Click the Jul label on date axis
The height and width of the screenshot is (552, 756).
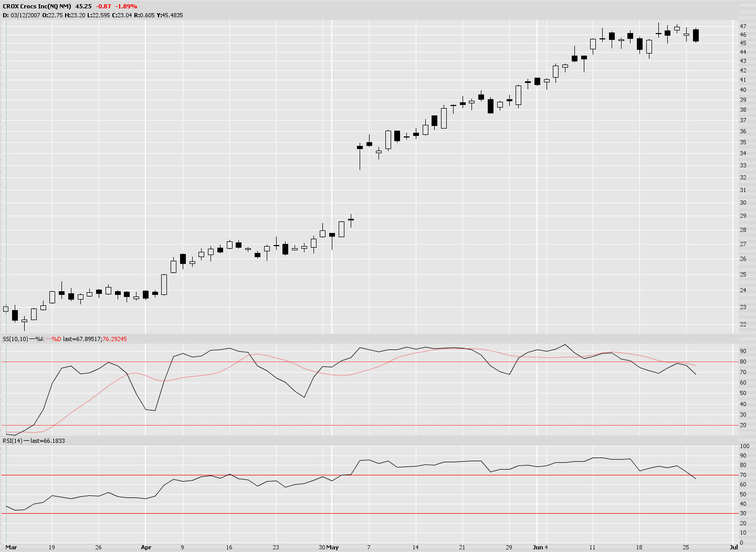click(x=733, y=547)
